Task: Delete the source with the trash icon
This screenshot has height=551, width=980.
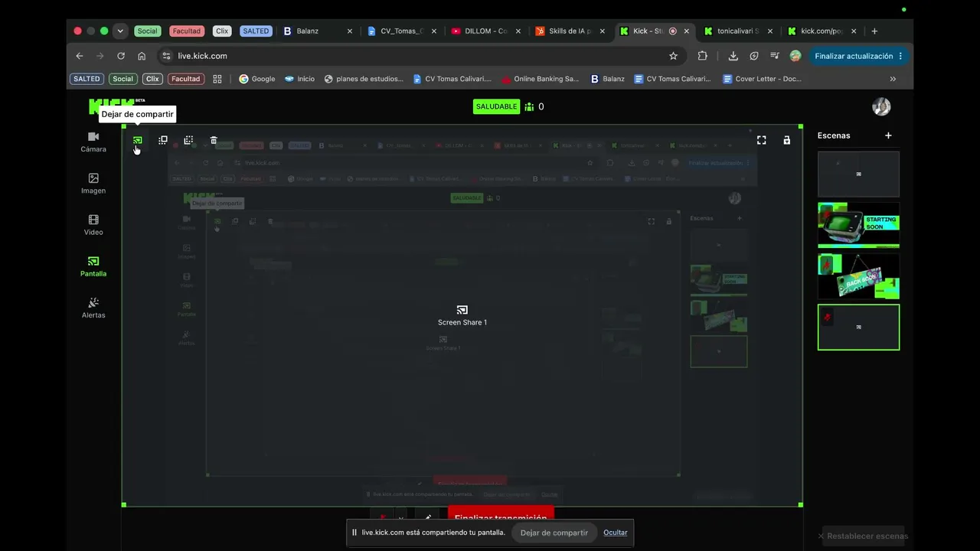Action: [214, 140]
